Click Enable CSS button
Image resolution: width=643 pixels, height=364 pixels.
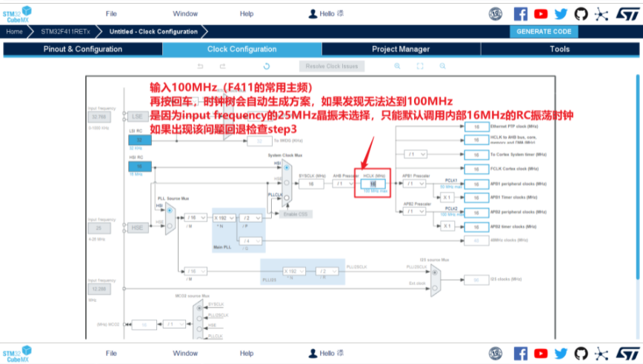296,214
